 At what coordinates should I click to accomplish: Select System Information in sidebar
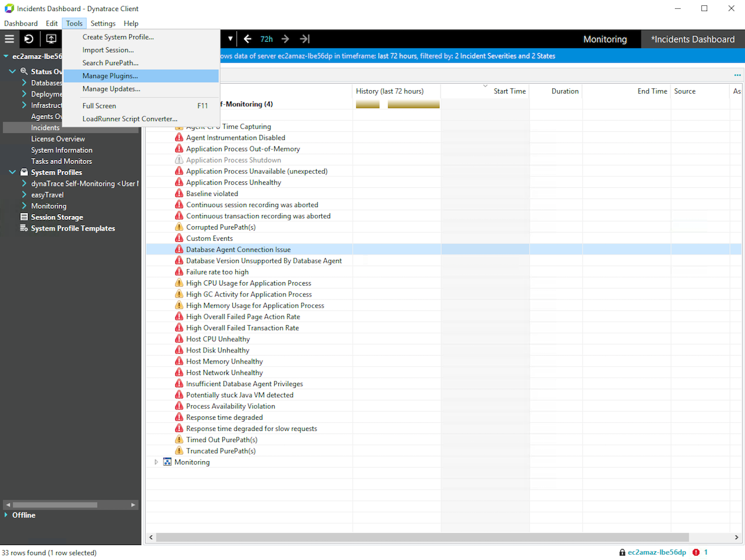tap(62, 150)
